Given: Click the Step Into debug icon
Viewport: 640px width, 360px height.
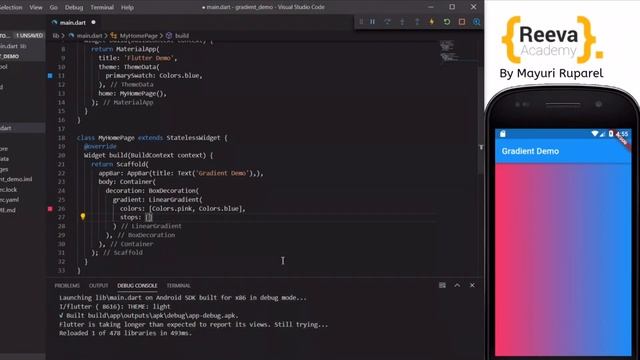Looking at the screenshot, I should click(x=402, y=22).
